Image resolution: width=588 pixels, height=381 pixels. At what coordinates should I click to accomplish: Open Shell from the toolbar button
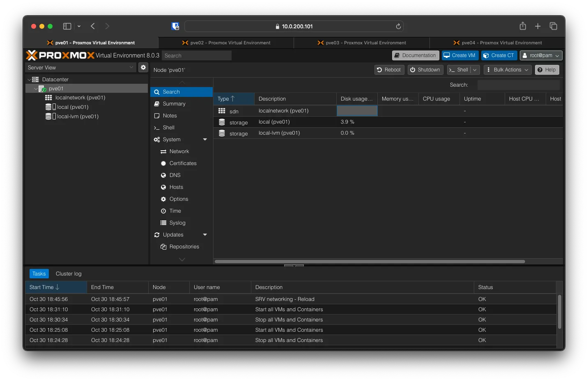tap(459, 70)
